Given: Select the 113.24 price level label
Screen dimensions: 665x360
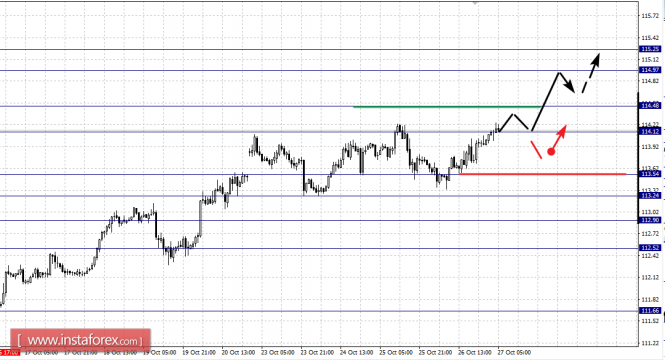Looking at the screenshot, I should 650,195.
